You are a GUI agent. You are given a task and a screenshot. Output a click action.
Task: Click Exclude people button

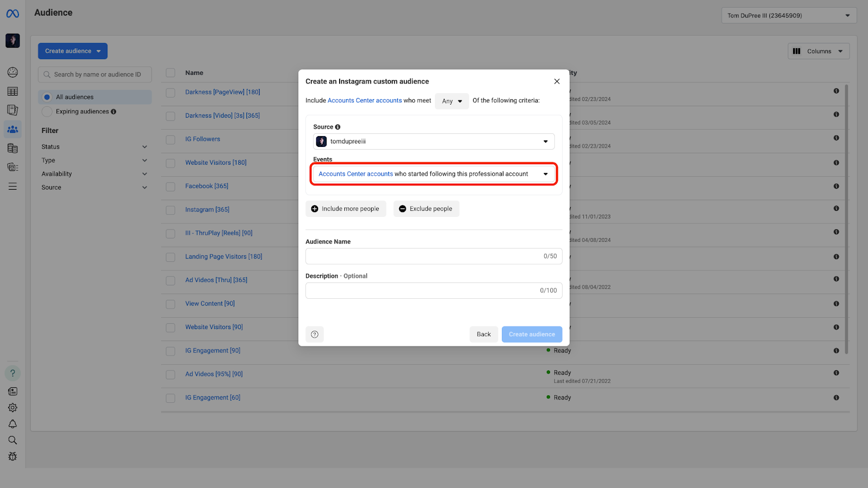(x=426, y=209)
